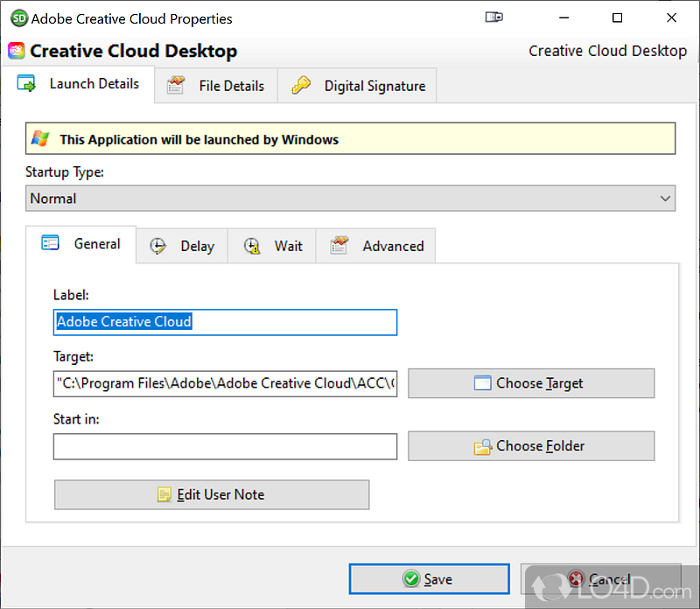Viewport: 700px width, 609px height.
Task: Select the General tab
Action: coord(81,244)
